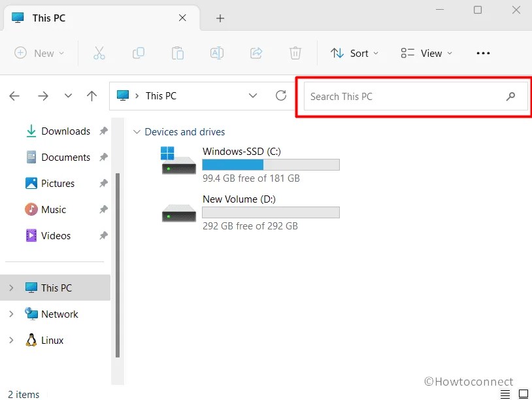
Task: Unpin Downloads from Quick access
Action: click(103, 131)
